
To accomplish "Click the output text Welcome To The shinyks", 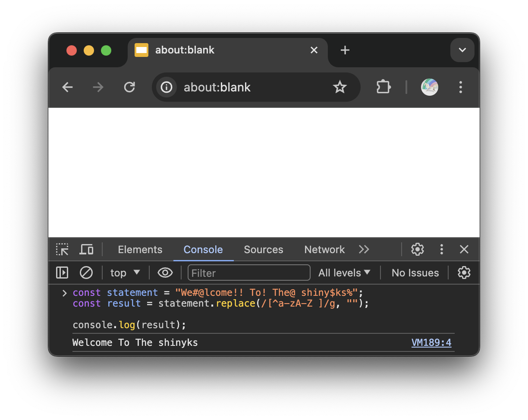I will [x=135, y=343].
